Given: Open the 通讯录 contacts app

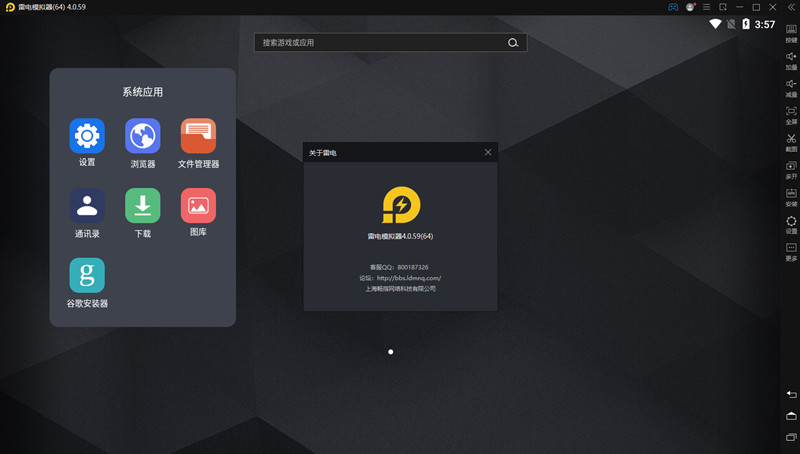Looking at the screenshot, I should pyautogui.click(x=87, y=206).
